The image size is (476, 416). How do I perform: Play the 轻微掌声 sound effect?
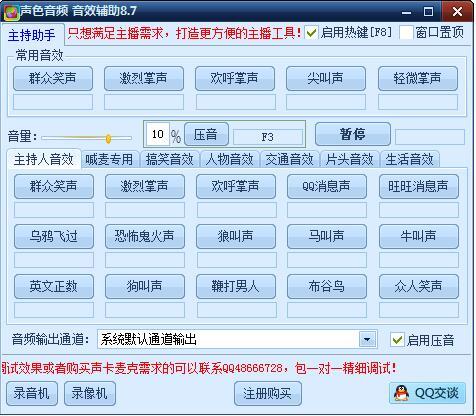[x=418, y=79]
